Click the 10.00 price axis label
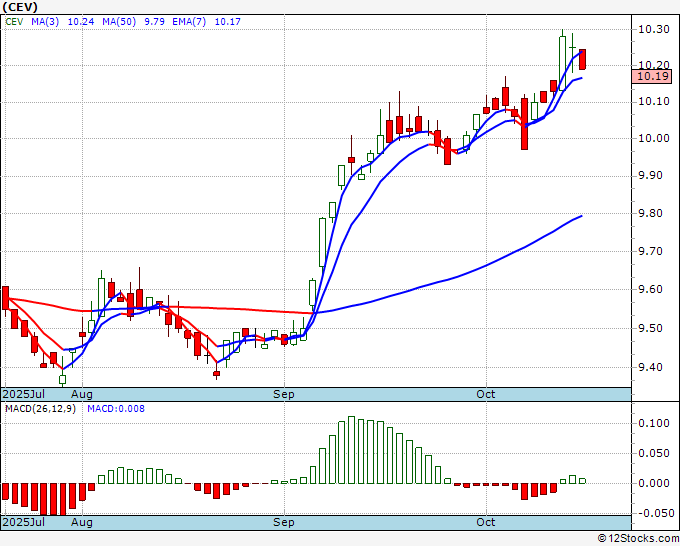 pos(653,138)
